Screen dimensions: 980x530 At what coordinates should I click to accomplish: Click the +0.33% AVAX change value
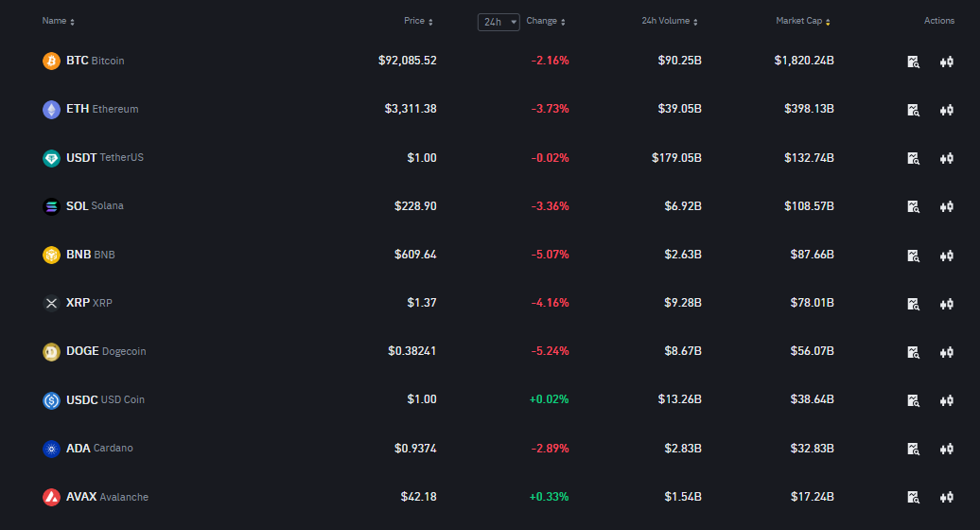click(550, 497)
